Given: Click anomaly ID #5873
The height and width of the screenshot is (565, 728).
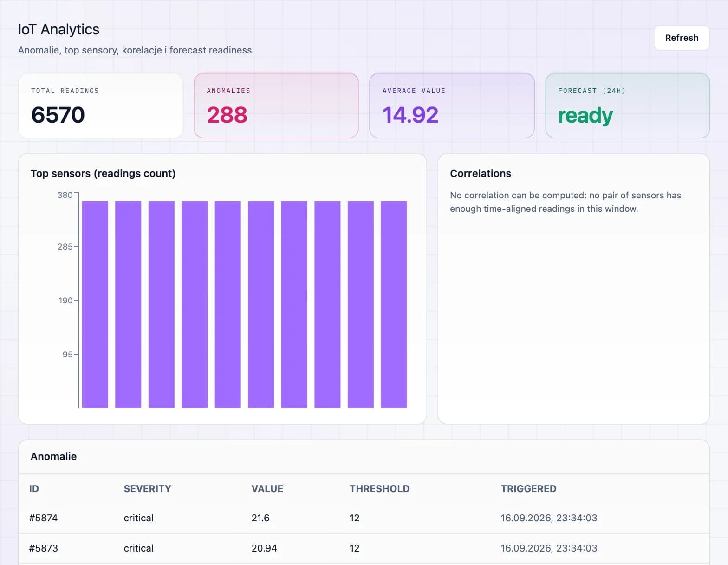Looking at the screenshot, I should point(43,548).
